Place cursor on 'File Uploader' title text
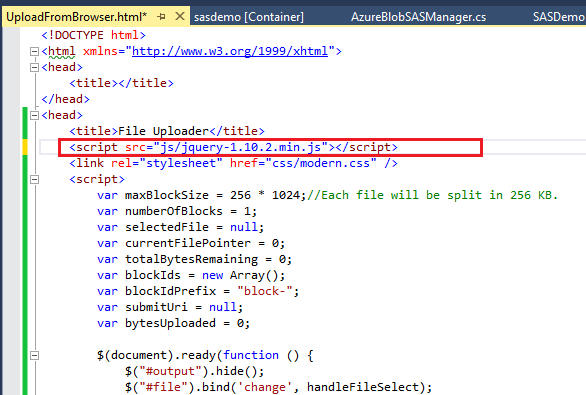Viewport: 586px width, 395px height. [x=163, y=131]
